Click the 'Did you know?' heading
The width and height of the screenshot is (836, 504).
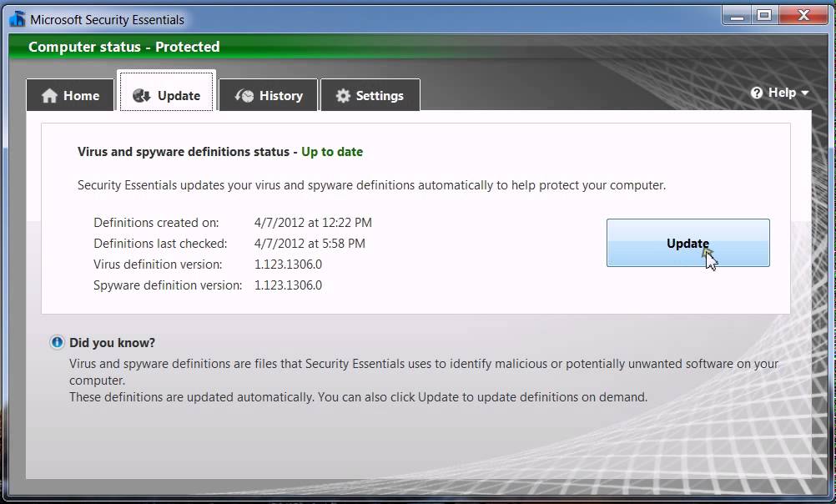(112, 342)
